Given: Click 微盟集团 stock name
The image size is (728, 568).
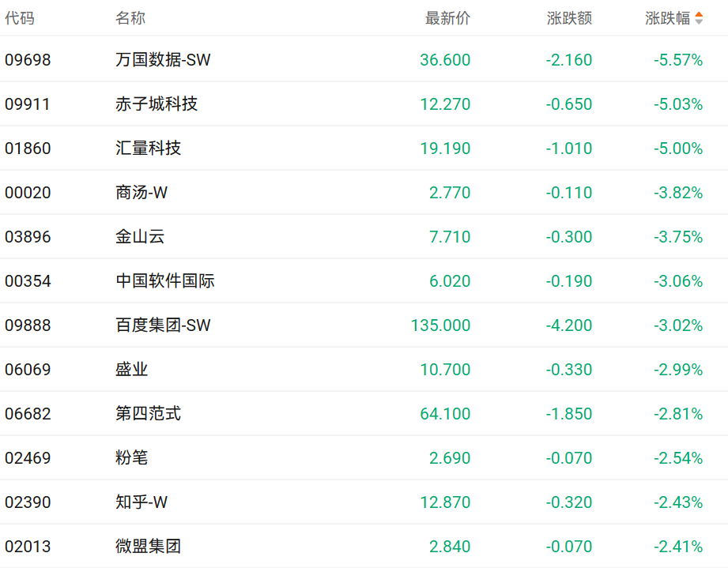Looking at the screenshot, I should 149,547.
